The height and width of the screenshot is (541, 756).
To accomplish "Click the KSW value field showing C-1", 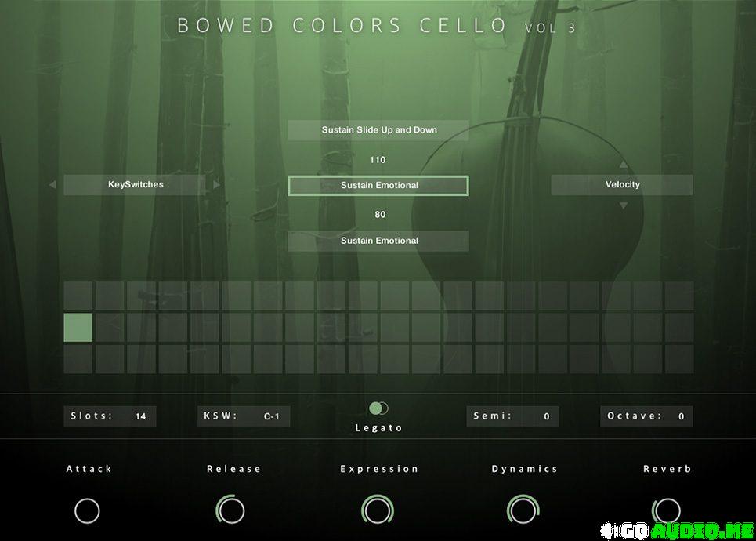I will pyautogui.click(x=271, y=416).
